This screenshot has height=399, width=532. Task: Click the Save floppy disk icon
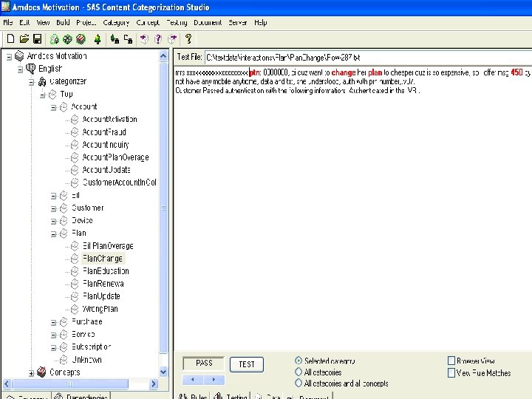38,39
